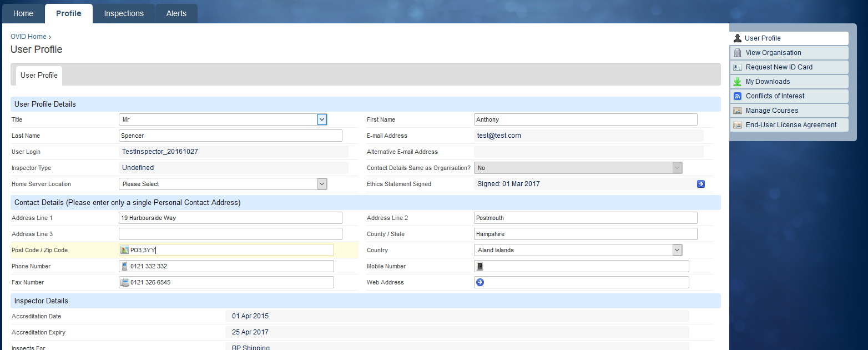Click the blue go arrow in Web Address field
Image resolution: width=868 pixels, height=350 pixels.
point(480,282)
